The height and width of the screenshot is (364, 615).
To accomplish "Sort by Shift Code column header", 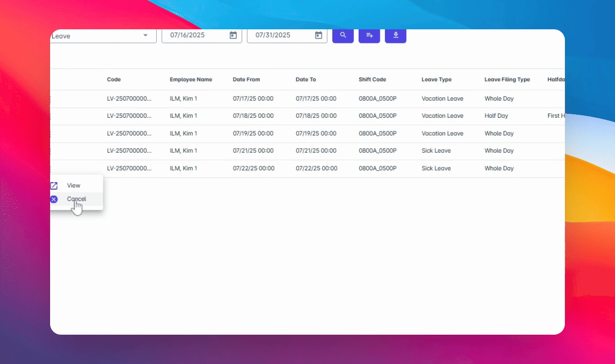I will (x=372, y=79).
